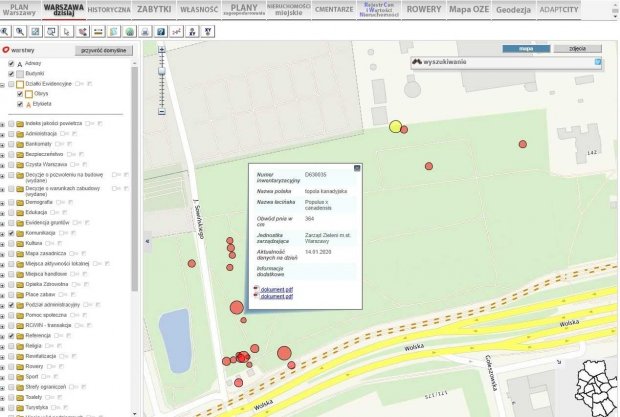Collapse the side panel with left arrow

click(x=147, y=241)
